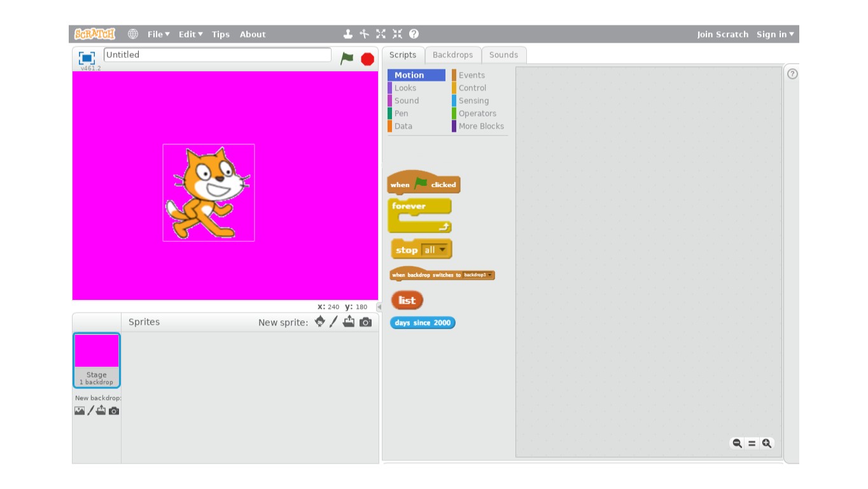The width and height of the screenshot is (868, 489).
Task: Select the Looks block category
Action: coord(405,88)
